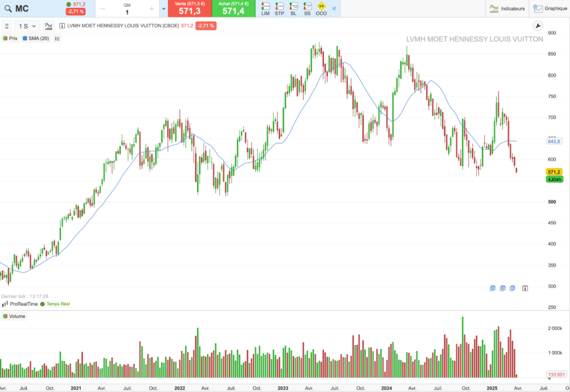Increase quantity with the plus button
This screenshot has height=392, width=570.
click(x=151, y=9)
